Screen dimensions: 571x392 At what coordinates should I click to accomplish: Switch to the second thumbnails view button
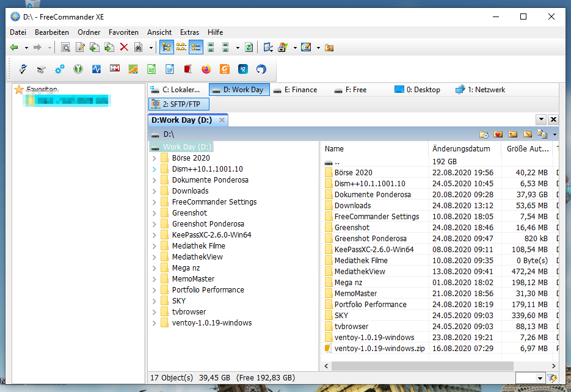click(225, 47)
